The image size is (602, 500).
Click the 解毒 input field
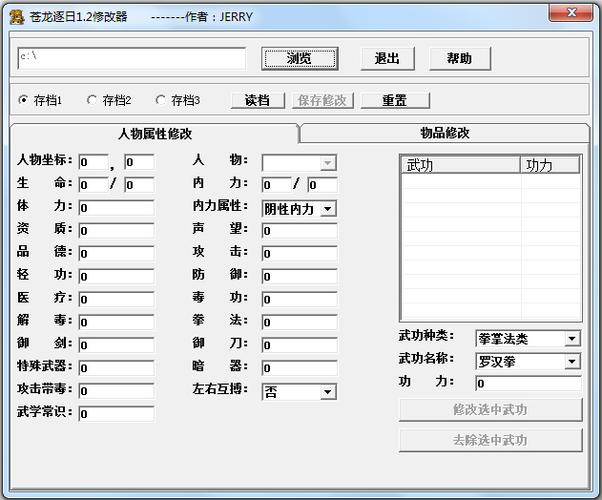[x=116, y=322]
